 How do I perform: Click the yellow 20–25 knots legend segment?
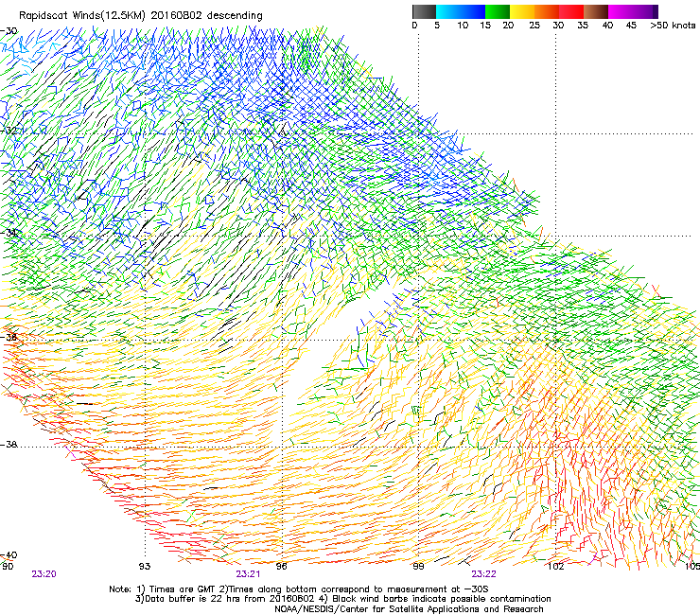click(x=522, y=11)
